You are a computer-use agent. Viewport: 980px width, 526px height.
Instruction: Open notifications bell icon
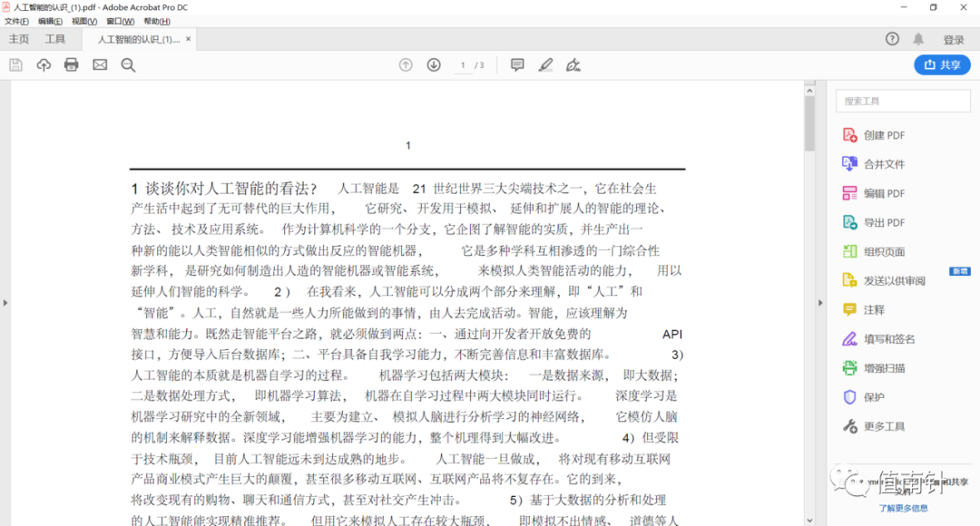(918, 39)
